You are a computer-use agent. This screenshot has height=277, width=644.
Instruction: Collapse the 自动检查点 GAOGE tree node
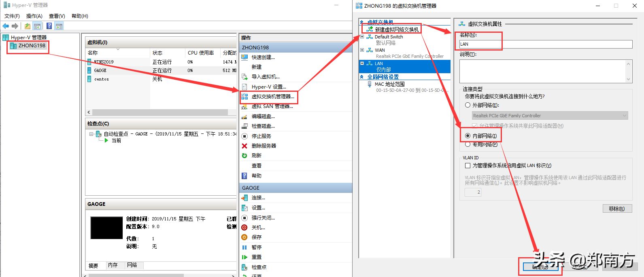point(91,134)
